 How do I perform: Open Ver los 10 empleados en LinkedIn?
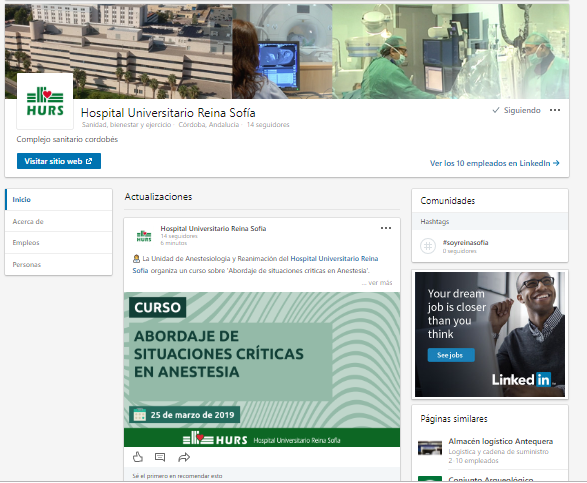[x=495, y=163]
